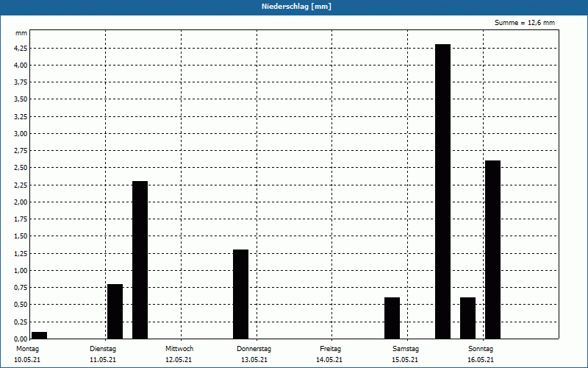Click the y-axis value '1,75'
588x368 pixels.
pyautogui.click(x=21, y=219)
